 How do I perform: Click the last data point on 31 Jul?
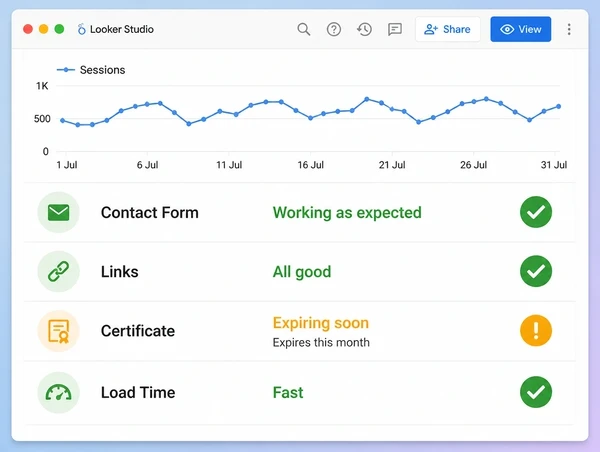pyautogui.click(x=558, y=106)
